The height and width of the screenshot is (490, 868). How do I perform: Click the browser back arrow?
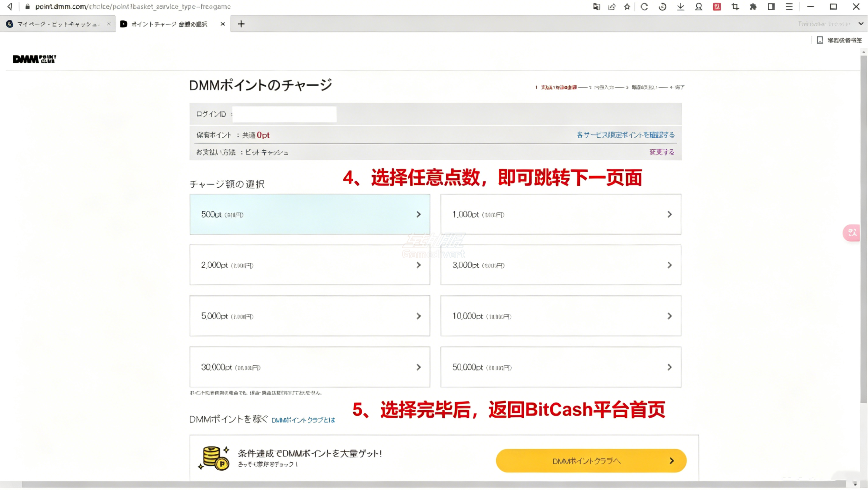10,6
